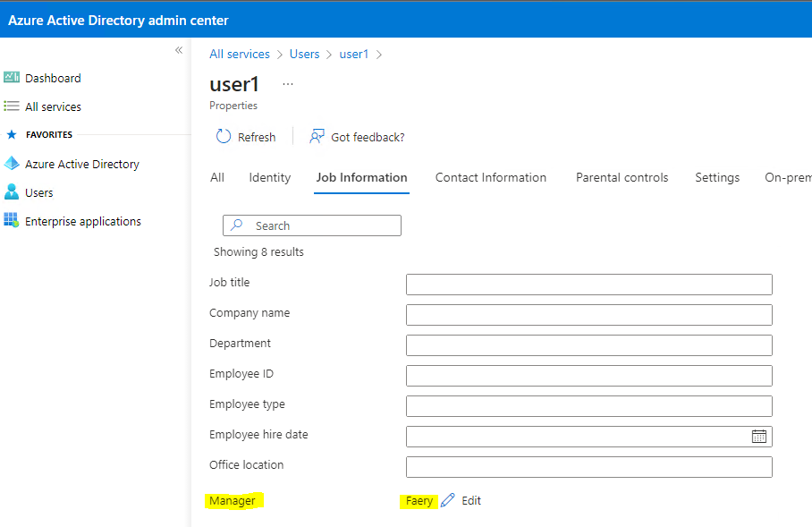Click the Employee type input field

point(588,405)
